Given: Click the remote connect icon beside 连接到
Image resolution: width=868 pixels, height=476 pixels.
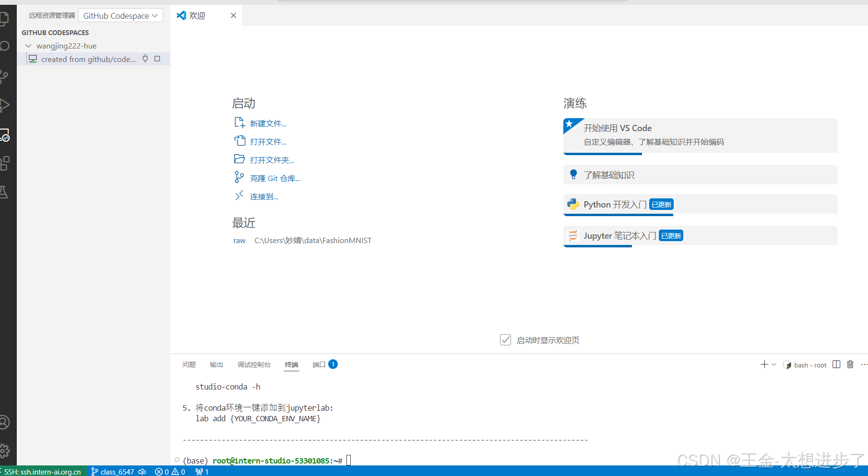Looking at the screenshot, I should (239, 195).
